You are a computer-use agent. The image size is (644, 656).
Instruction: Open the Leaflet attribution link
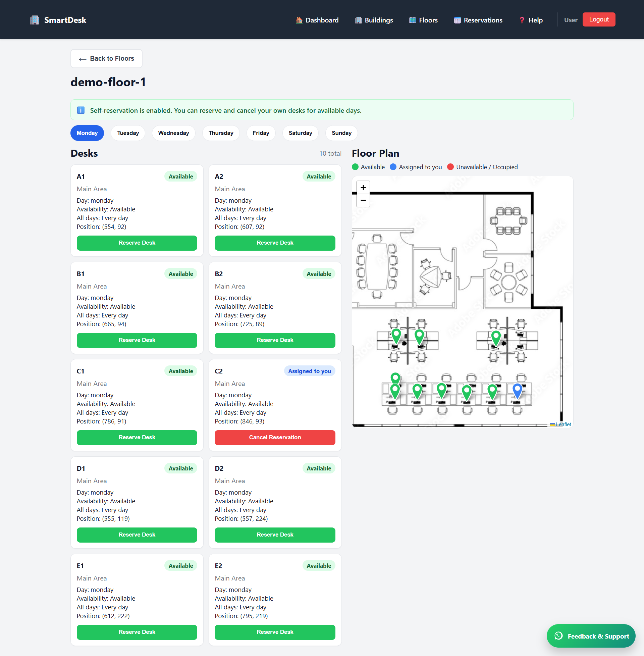coord(563,424)
